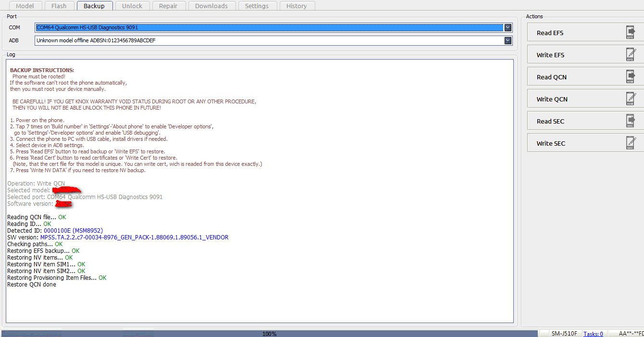The height and width of the screenshot is (337, 644).
Task: Click detected ID 0000100E (MSM8952)
Action: click(73, 231)
